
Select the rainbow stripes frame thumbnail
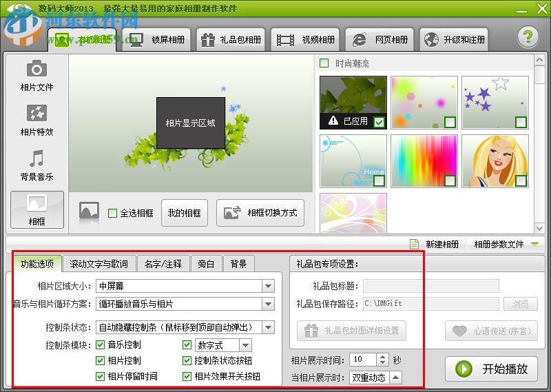tap(424, 161)
